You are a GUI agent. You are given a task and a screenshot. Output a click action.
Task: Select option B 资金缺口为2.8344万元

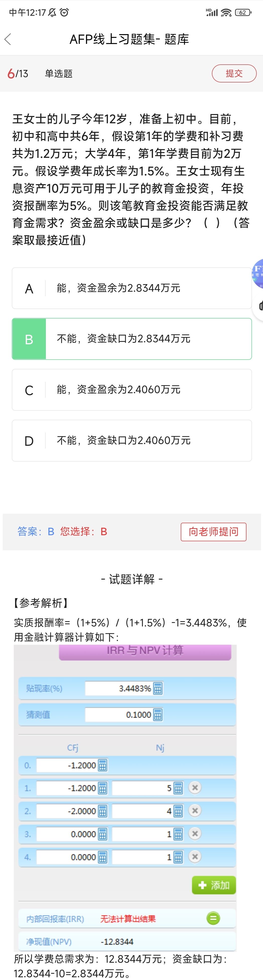tap(132, 339)
